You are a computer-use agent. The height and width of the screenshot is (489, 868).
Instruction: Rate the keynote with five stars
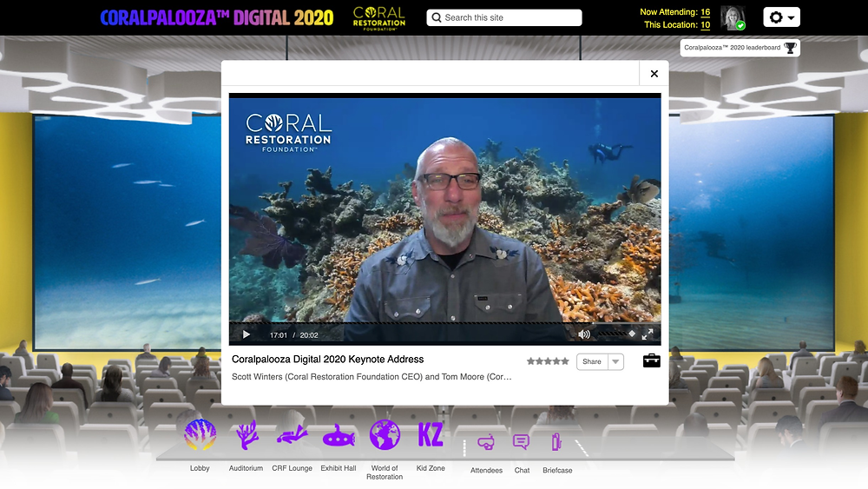click(x=548, y=361)
